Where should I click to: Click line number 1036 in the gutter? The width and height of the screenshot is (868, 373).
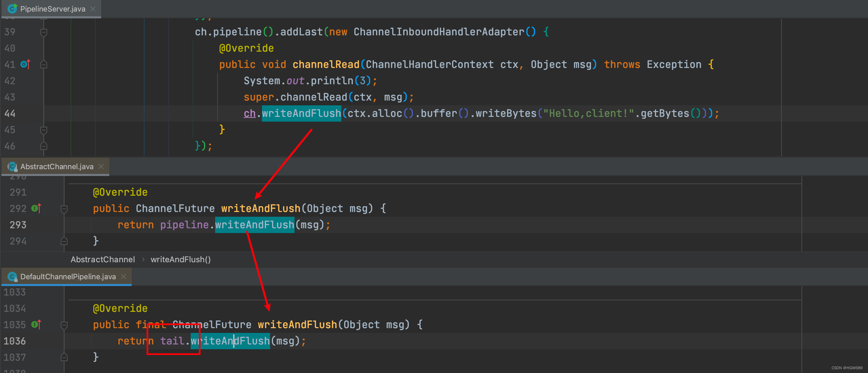15,341
